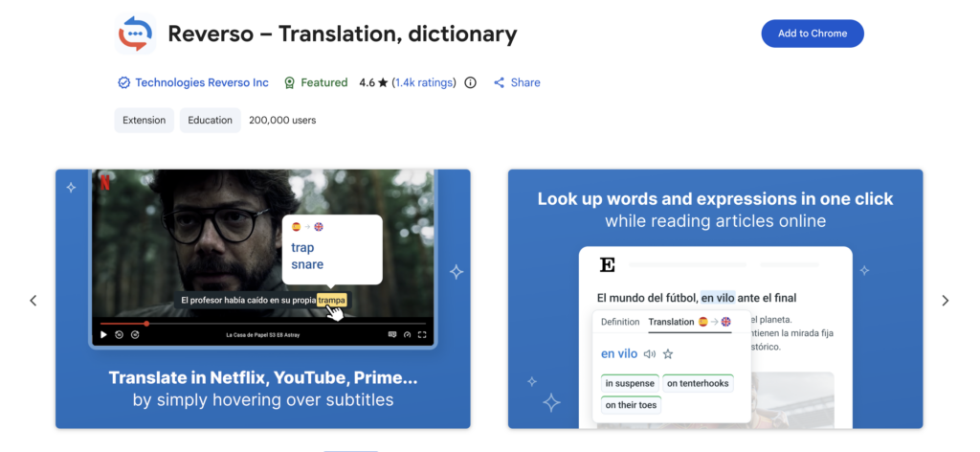Click the on their toes translation chip
The width and height of the screenshot is (980, 452).
(631, 404)
